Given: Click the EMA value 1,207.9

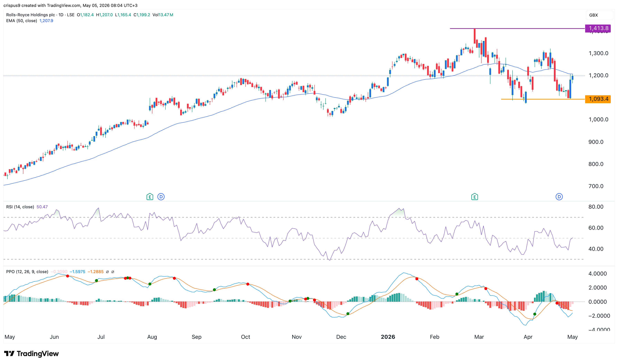Looking at the screenshot, I should 46,21.
